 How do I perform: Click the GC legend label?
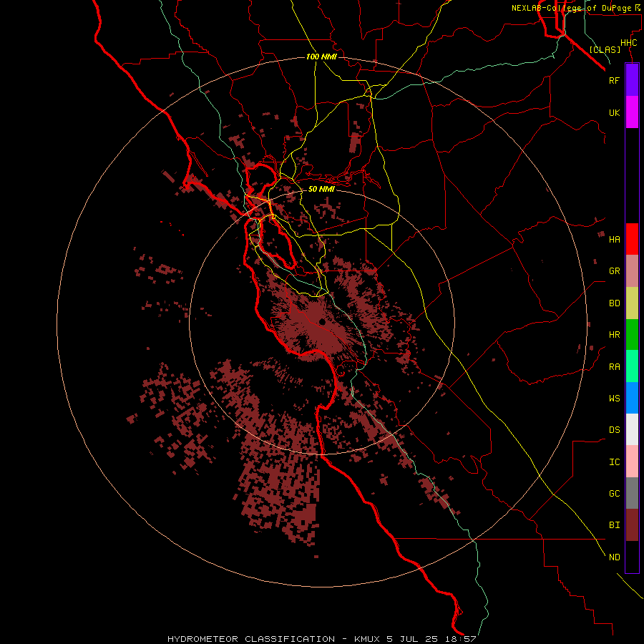pyautogui.click(x=614, y=494)
